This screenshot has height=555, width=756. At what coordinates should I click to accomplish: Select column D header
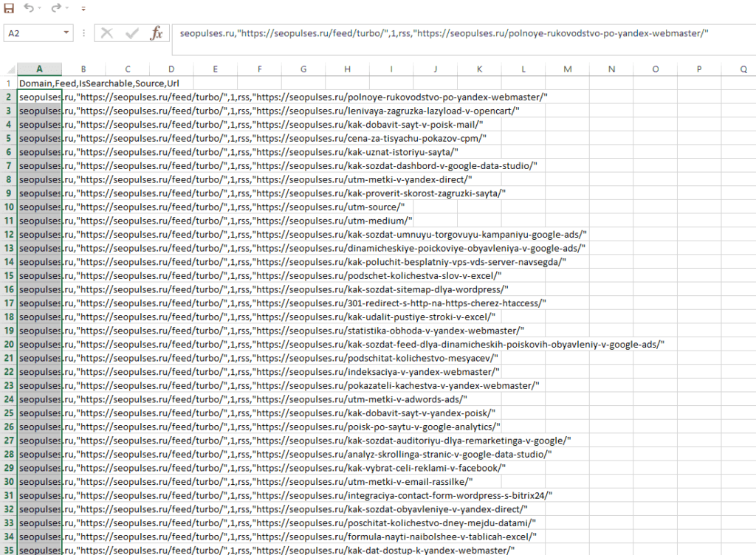(171, 69)
